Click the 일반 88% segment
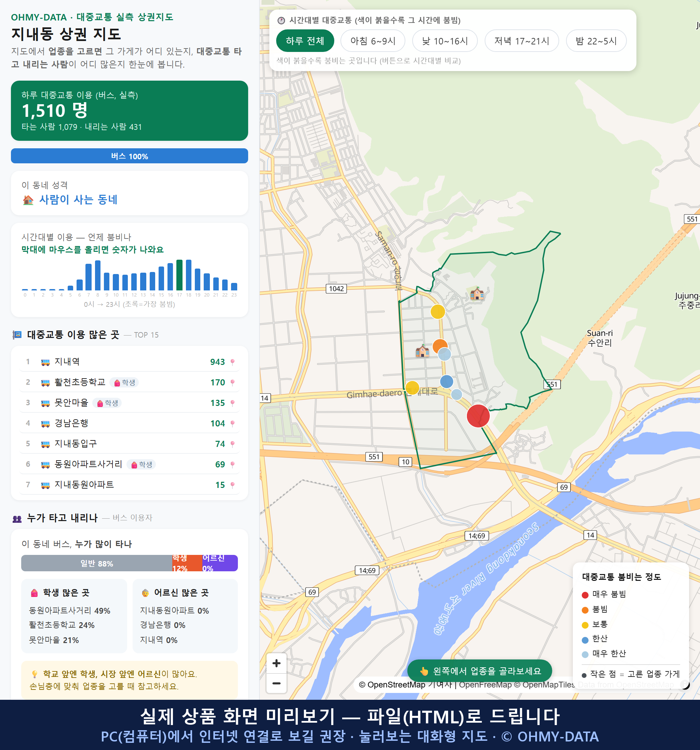The image size is (700, 750). coord(97,563)
